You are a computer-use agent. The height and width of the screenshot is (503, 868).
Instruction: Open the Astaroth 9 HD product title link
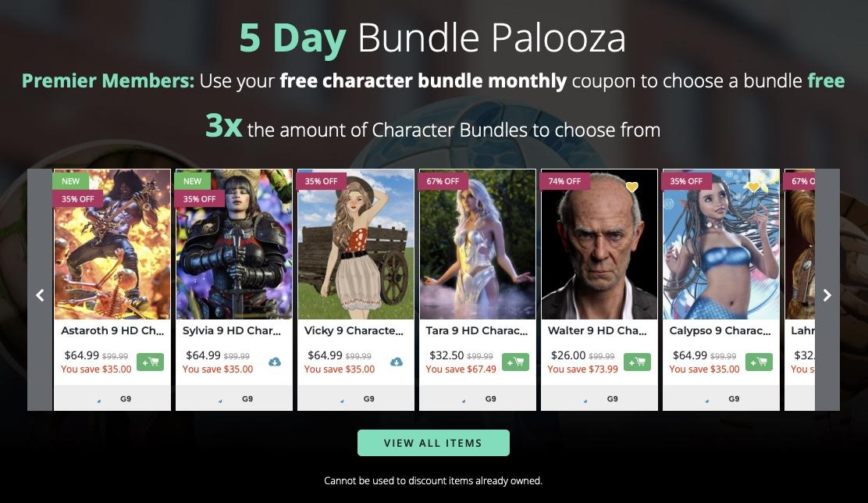(x=112, y=330)
